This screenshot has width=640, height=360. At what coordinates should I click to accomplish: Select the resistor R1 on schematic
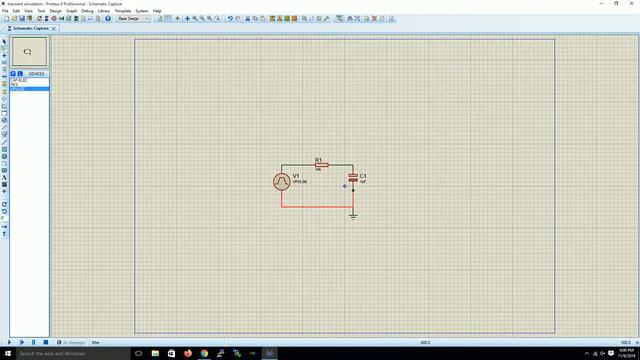pos(322,165)
